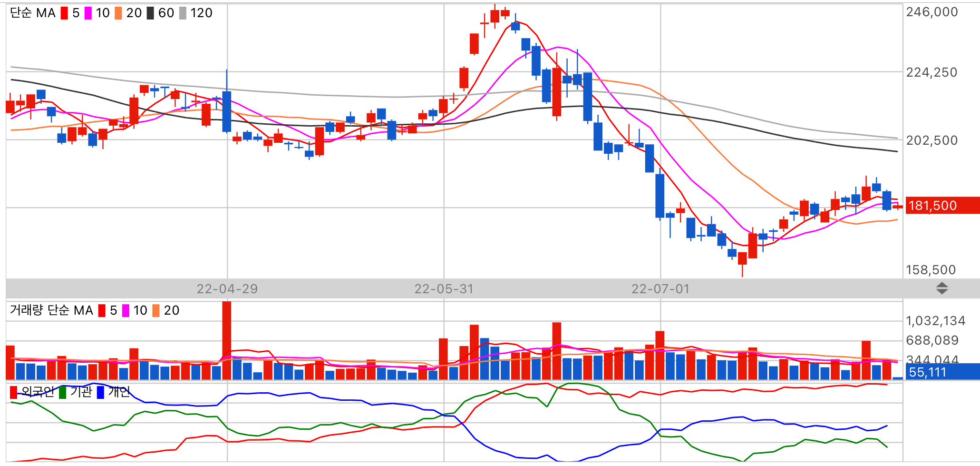Viewport: 980px width, 466px height.
Task: Click the 688,089 volume axis label
Action: [932, 340]
